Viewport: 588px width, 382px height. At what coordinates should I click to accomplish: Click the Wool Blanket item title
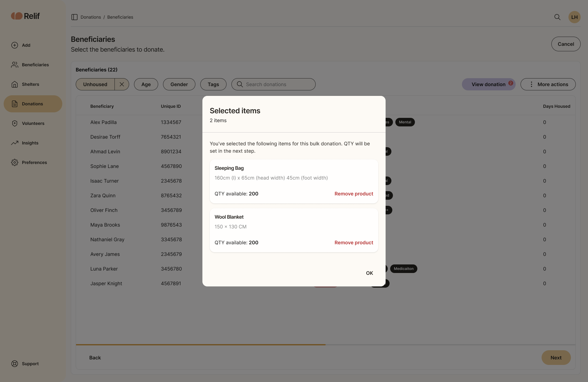229,217
